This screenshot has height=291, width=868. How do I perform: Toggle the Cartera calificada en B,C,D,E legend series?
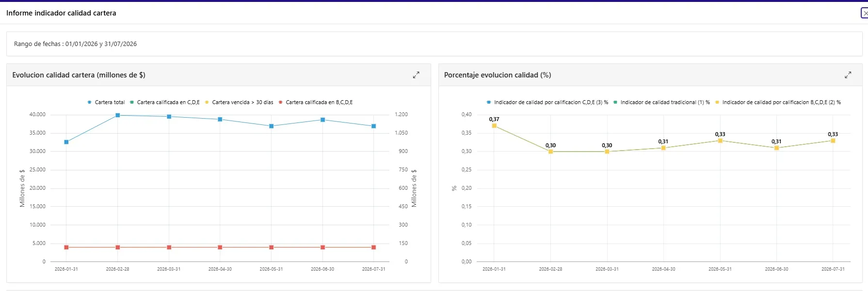pyautogui.click(x=315, y=102)
